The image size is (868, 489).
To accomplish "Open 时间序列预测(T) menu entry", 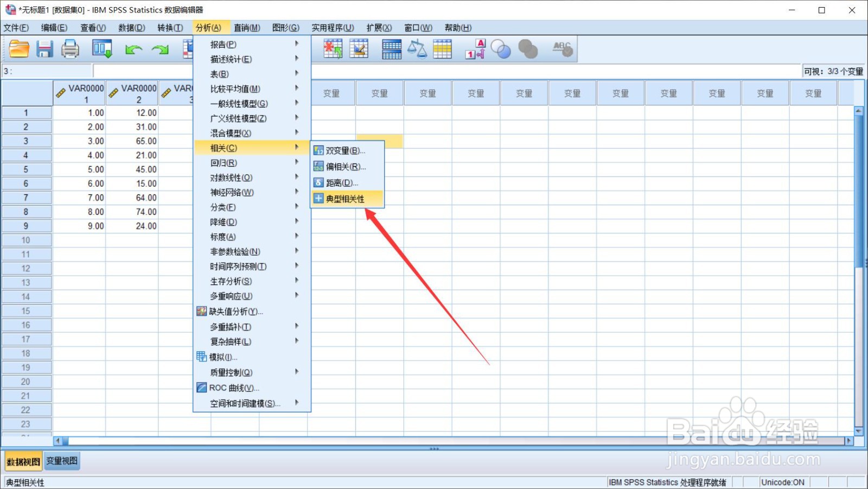I will [x=252, y=266].
